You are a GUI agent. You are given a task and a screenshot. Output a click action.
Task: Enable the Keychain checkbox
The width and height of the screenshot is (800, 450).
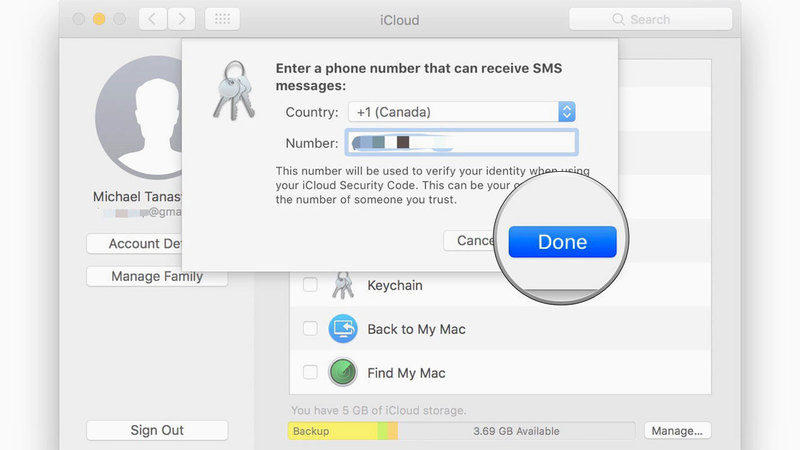(x=310, y=285)
